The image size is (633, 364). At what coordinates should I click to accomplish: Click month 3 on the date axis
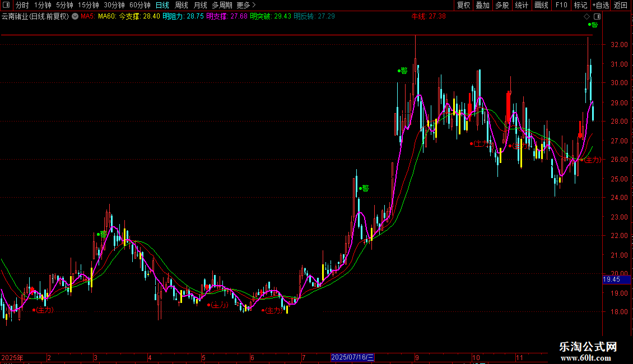click(x=95, y=357)
